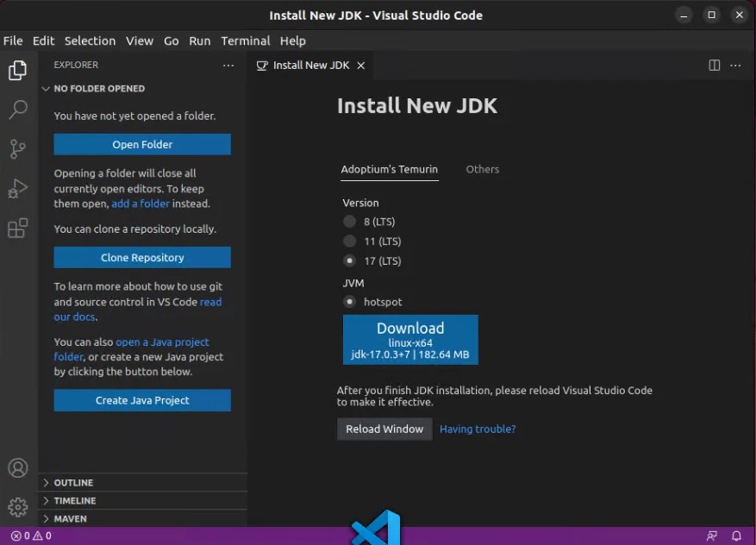Open the Extensions view icon
The height and width of the screenshot is (545, 756).
click(x=18, y=229)
